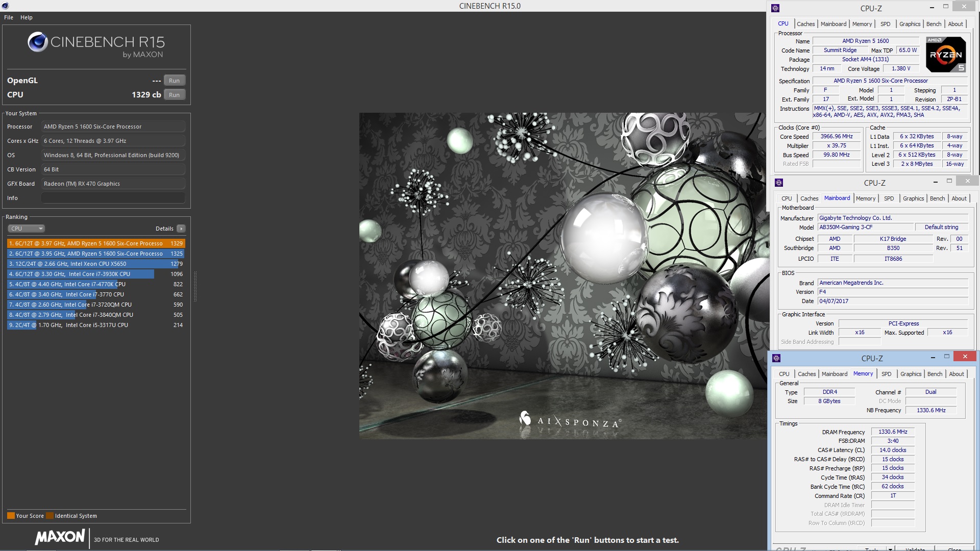The width and height of the screenshot is (980, 551).
Task: Open CPU tab in middle CPU-Z window
Action: click(787, 198)
